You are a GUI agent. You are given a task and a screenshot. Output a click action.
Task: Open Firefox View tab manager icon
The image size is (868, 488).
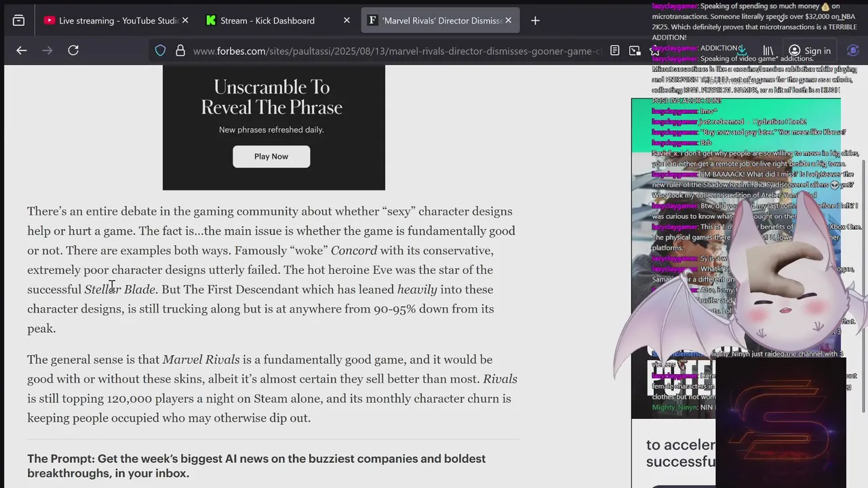coord(19,20)
